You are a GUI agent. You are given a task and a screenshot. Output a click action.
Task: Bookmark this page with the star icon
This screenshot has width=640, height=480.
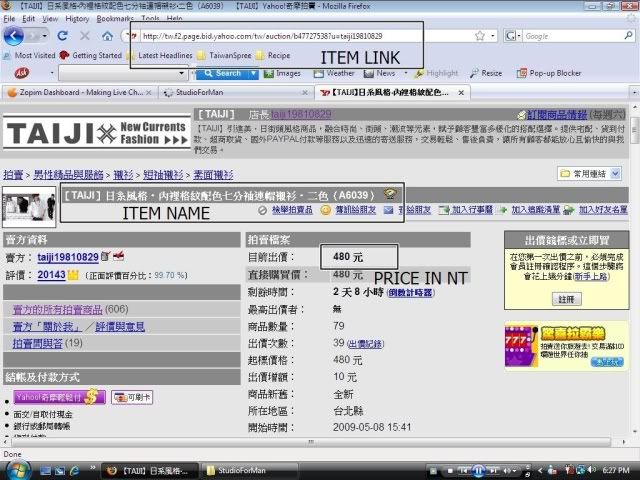pyautogui.click(x=480, y=36)
